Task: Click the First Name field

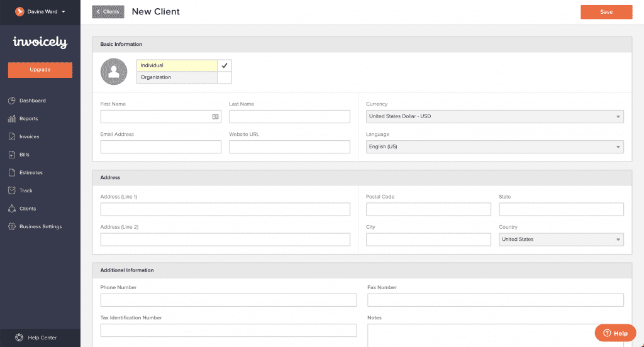Action: (x=160, y=117)
